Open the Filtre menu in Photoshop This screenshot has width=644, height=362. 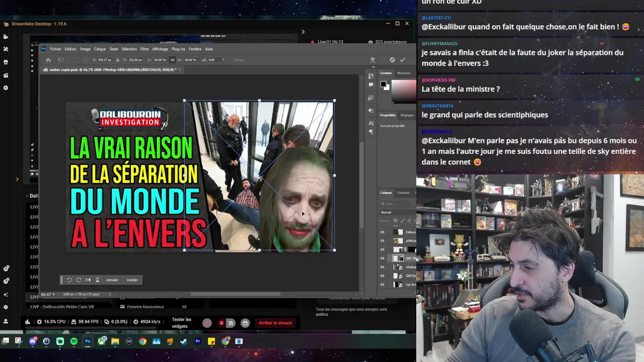coord(144,49)
